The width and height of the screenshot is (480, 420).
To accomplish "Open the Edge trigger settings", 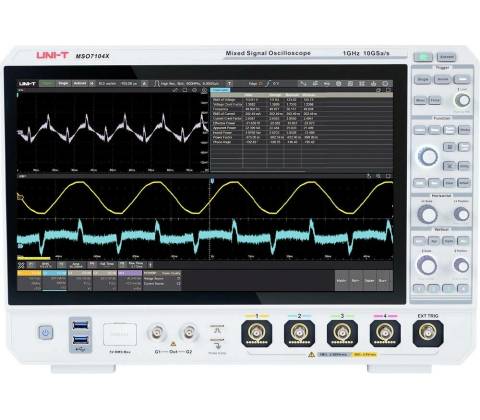I will (264, 84).
